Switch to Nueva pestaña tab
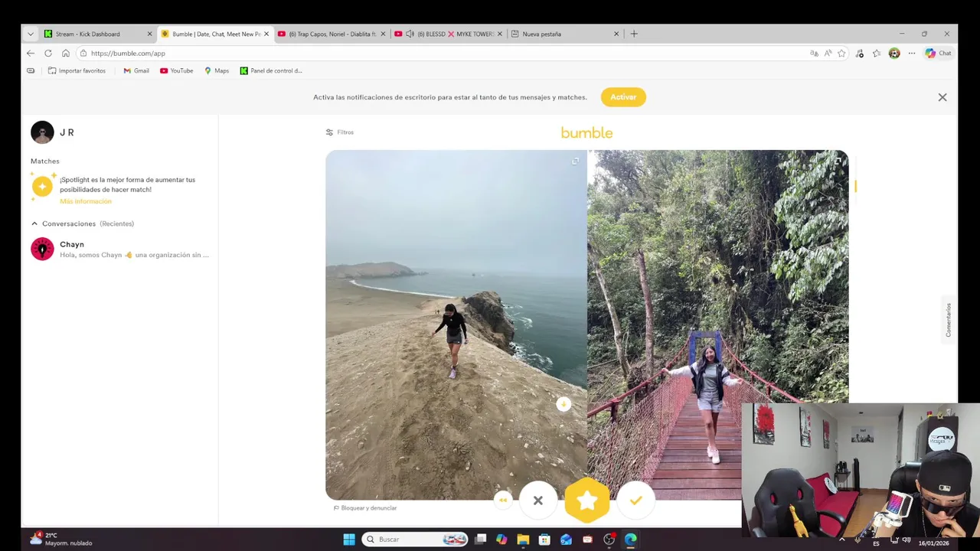Screen dimensions: 980x551 tap(564, 34)
